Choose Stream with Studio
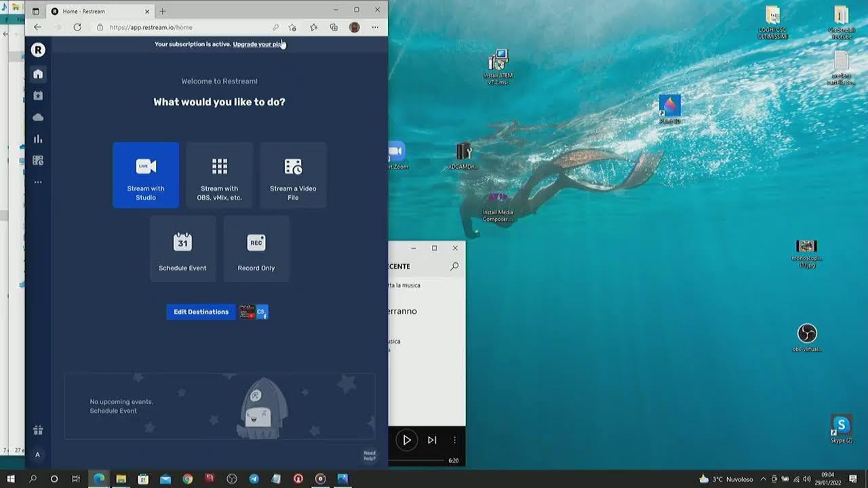The image size is (868, 488). pyautogui.click(x=146, y=175)
